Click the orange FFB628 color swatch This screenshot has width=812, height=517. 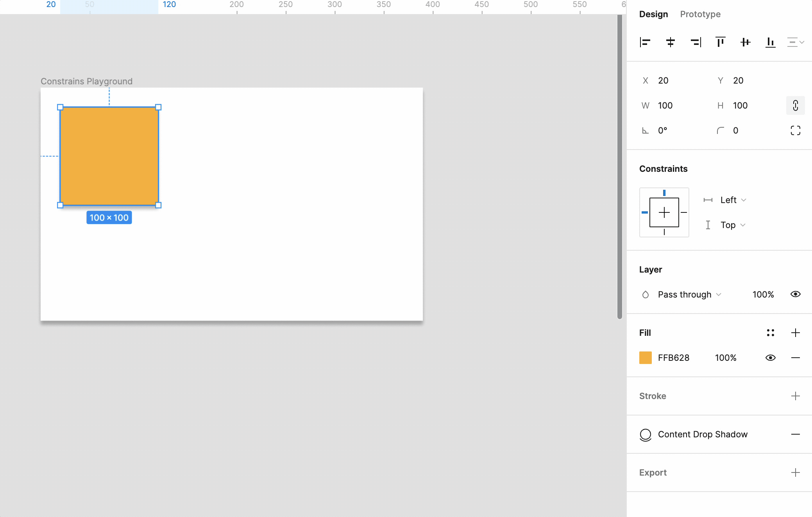point(646,358)
